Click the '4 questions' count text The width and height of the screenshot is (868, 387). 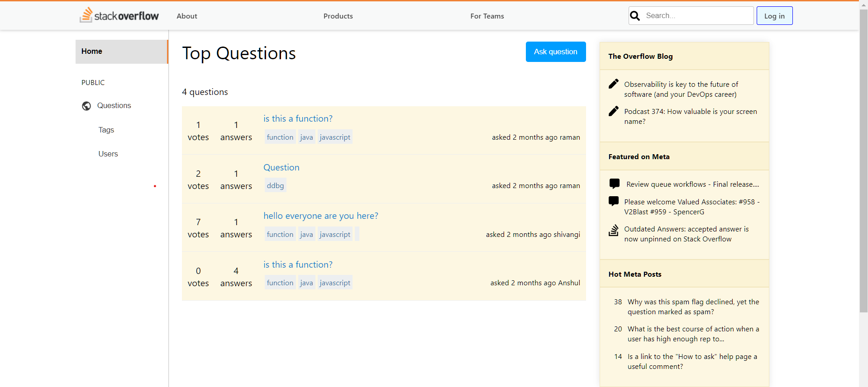click(x=205, y=92)
